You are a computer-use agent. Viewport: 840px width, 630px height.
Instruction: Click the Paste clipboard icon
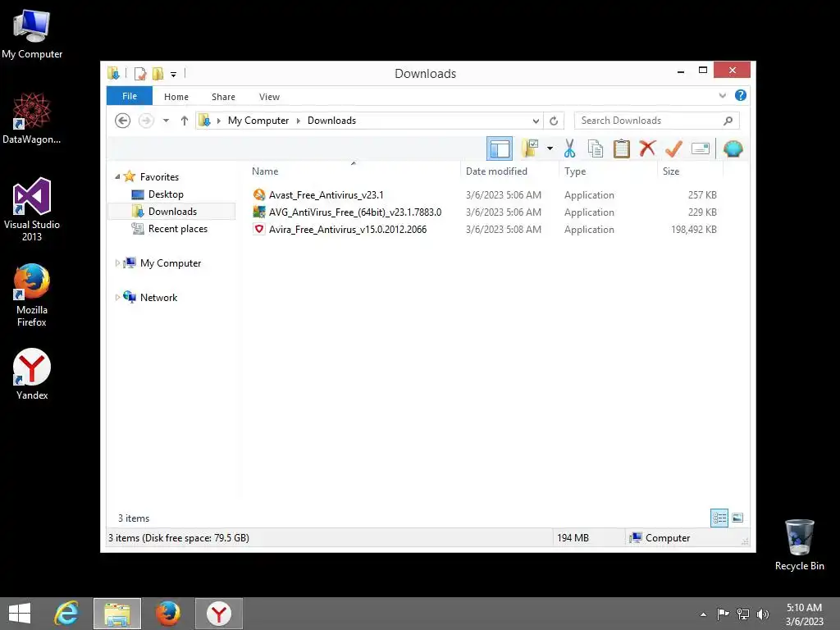coord(622,148)
